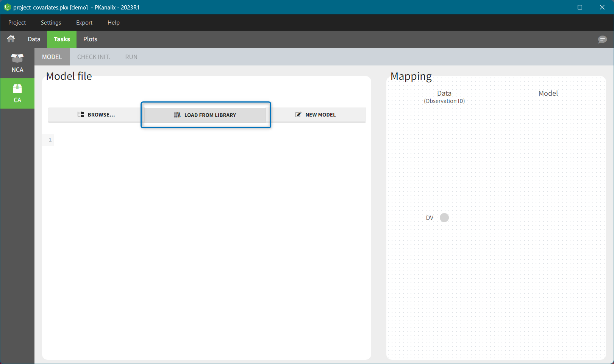The height and width of the screenshot is (364, 614).
Task: Open the Settings menu
Action: pyautogui.click(x=51, y=23)
